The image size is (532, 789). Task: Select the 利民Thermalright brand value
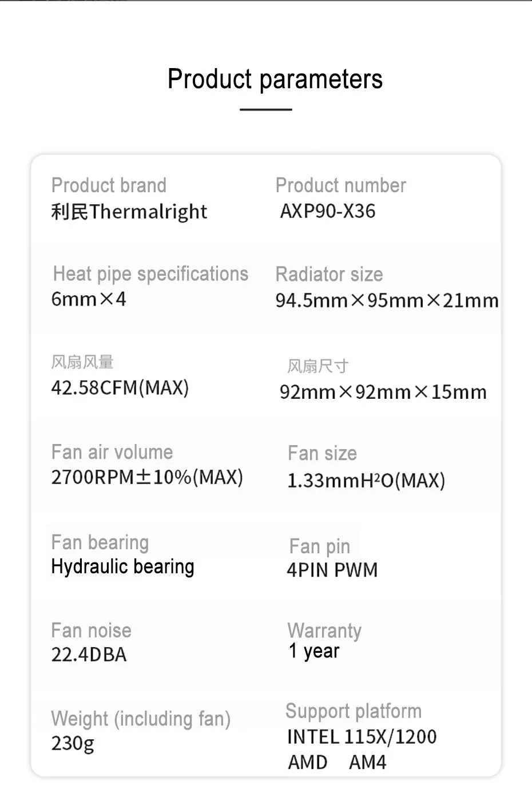click(x=129, y=212)
